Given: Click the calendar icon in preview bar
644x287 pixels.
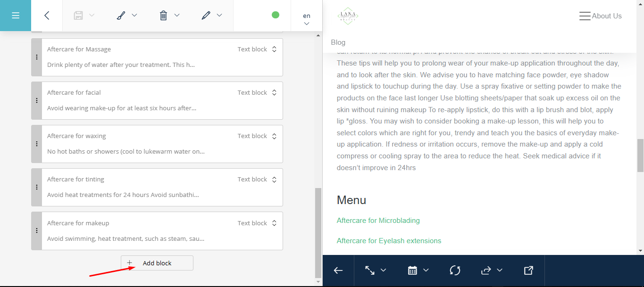Looking at the screenshot, I should pos(412,271).
